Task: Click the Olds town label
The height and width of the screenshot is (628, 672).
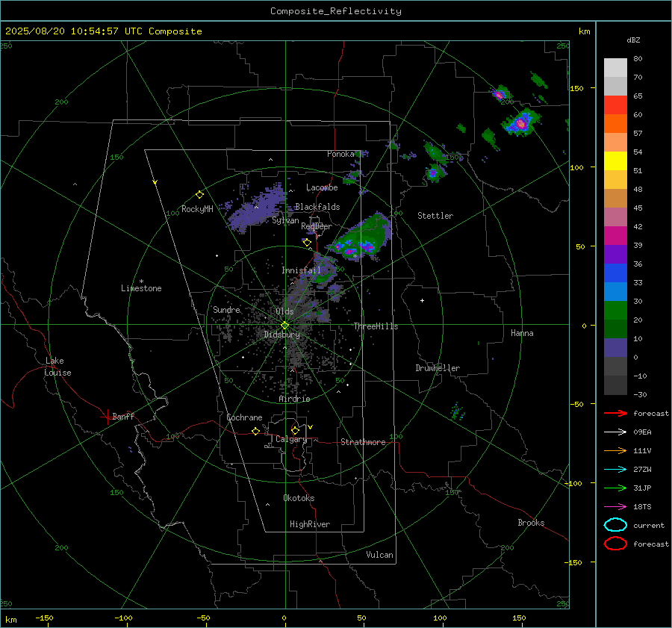Action: point(284,311)
